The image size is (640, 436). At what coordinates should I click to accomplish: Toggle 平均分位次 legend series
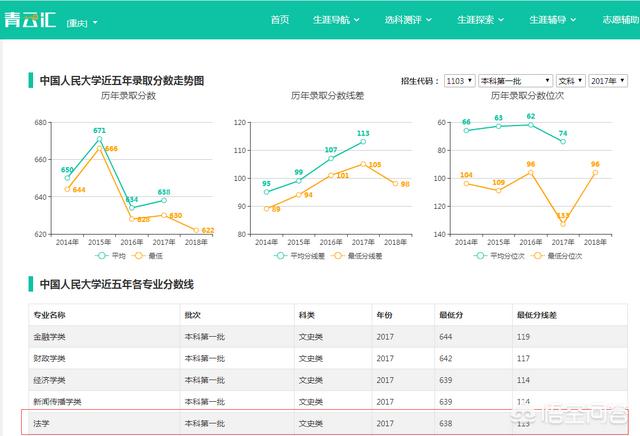pos(499,256)
